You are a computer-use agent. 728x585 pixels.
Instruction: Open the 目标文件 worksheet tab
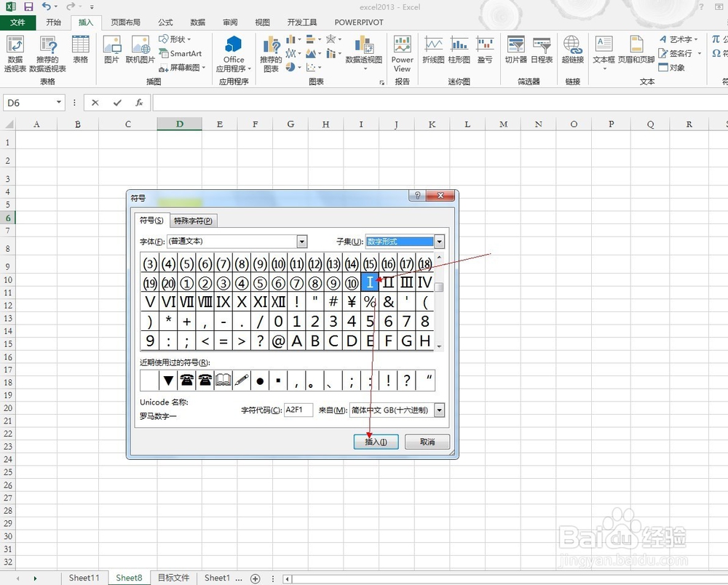point(174,578)
